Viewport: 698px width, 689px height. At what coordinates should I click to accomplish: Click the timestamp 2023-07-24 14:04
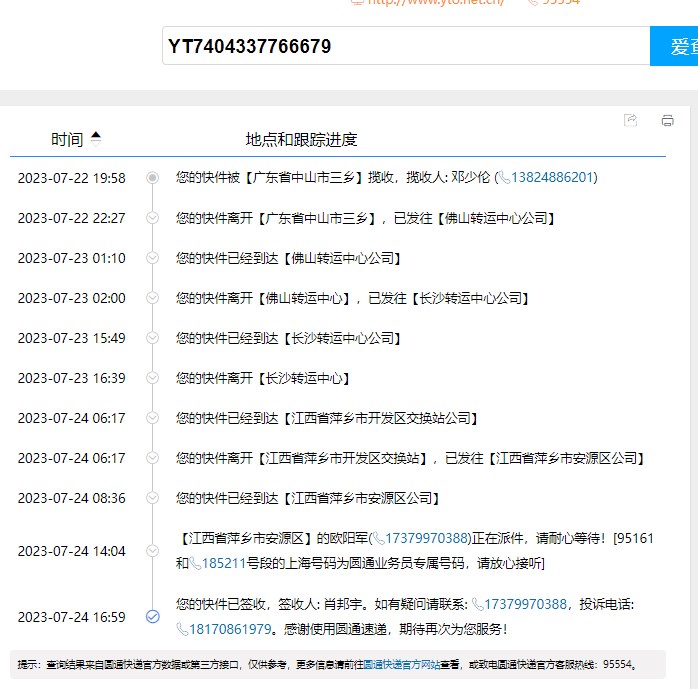click(x=72, y=551)
